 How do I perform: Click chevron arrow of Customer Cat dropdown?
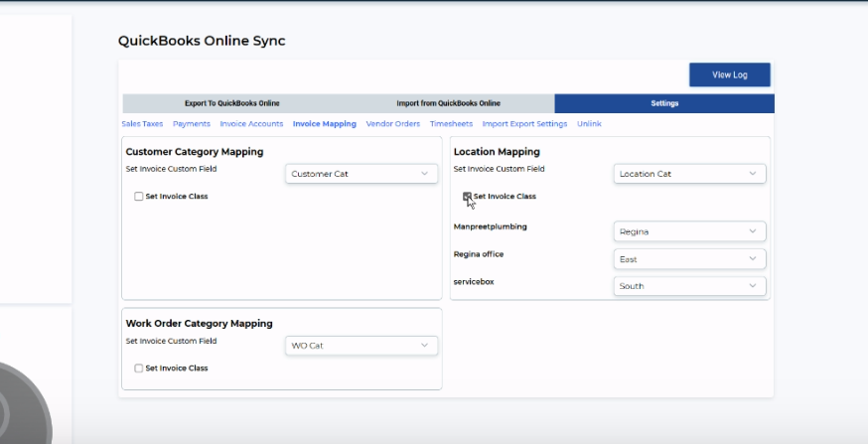[425, 173]
